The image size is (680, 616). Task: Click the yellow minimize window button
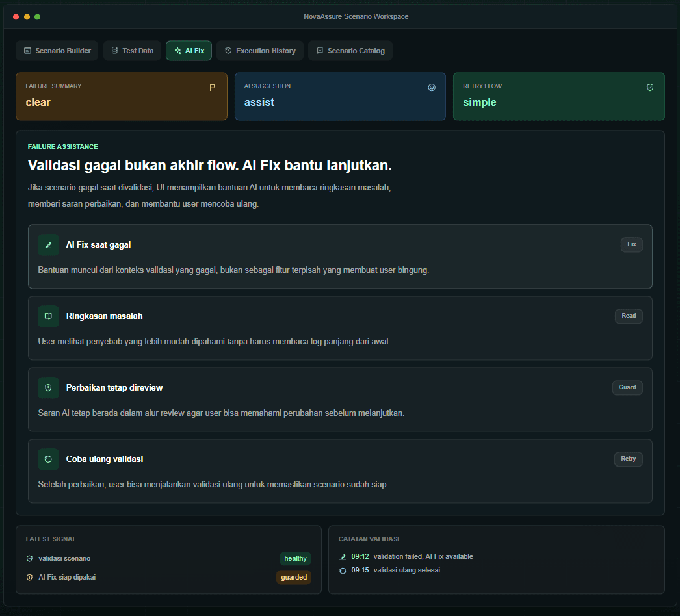pyautogui.click(x=27, y=17)
